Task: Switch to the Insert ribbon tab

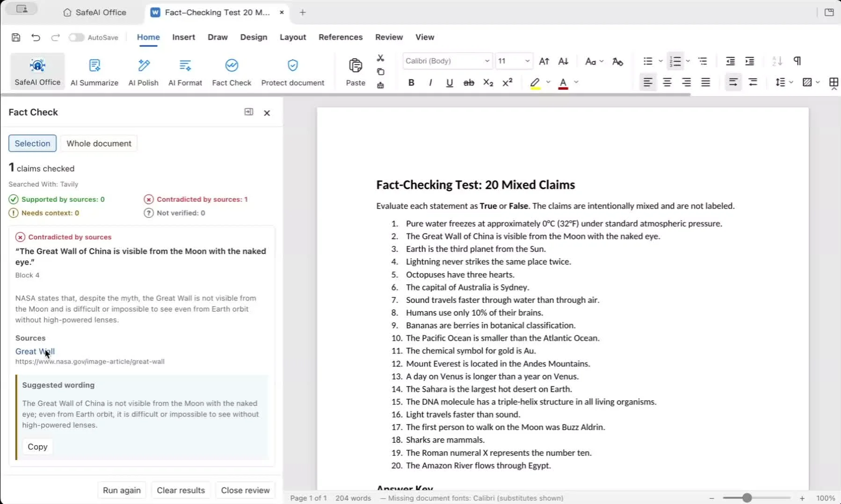Action: click(x=183, y=37)
